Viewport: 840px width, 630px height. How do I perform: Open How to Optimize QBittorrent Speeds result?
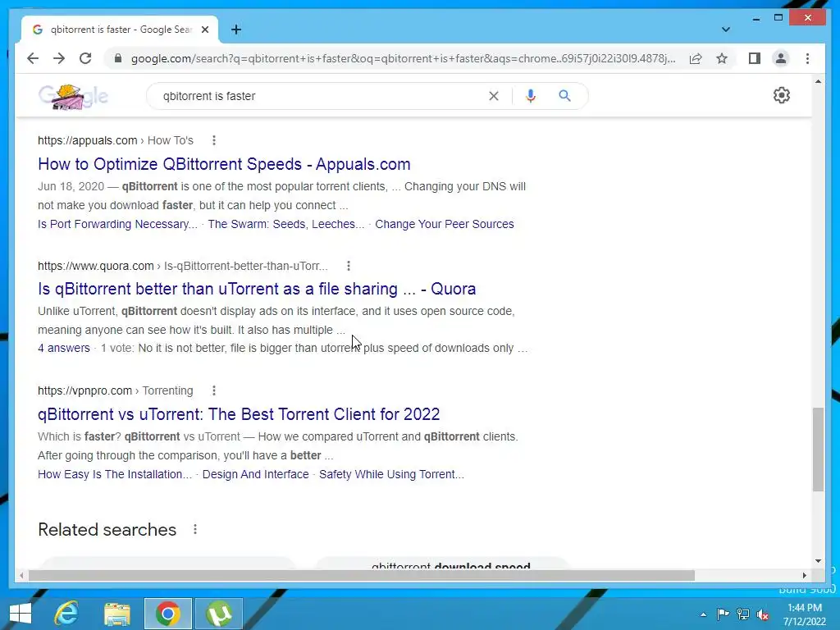point(224,164)
